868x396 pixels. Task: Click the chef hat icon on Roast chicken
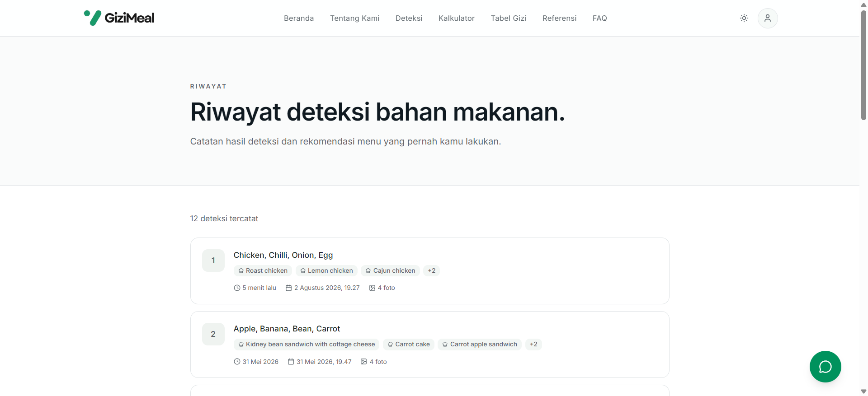(x=241, y=271)
